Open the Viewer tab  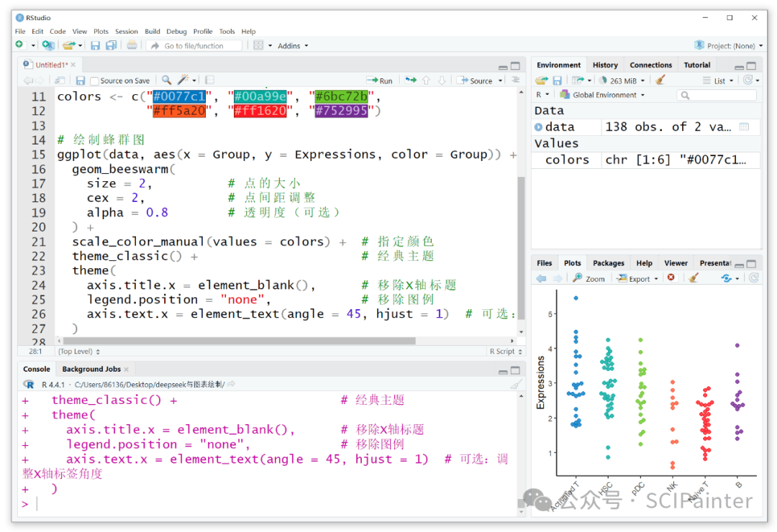click(676, 263)
